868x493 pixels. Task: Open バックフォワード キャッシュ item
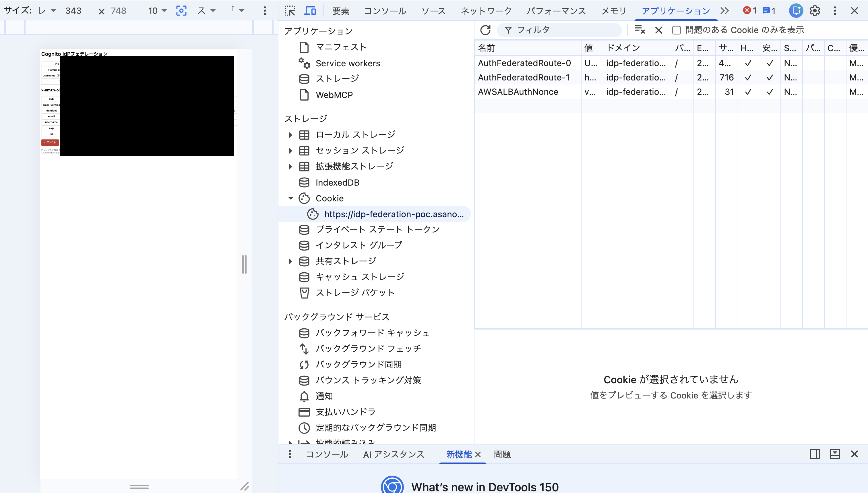[364, 333]
